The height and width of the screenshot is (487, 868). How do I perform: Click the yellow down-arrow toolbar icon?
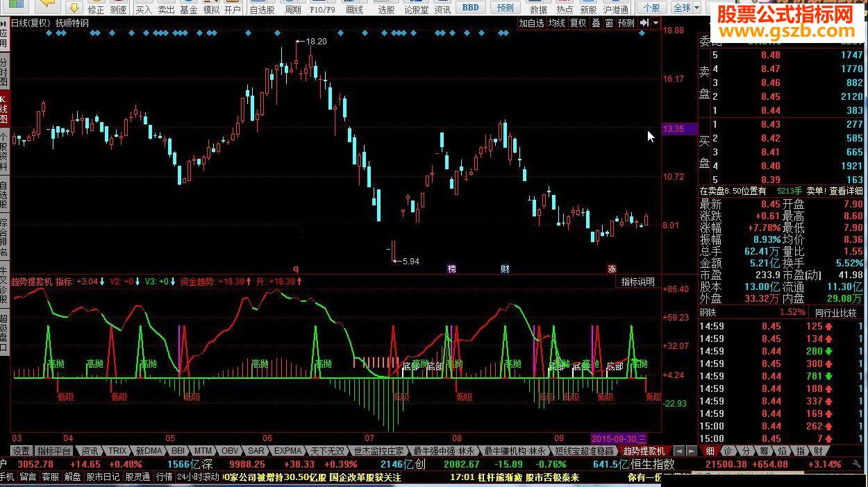coord(74,8)
